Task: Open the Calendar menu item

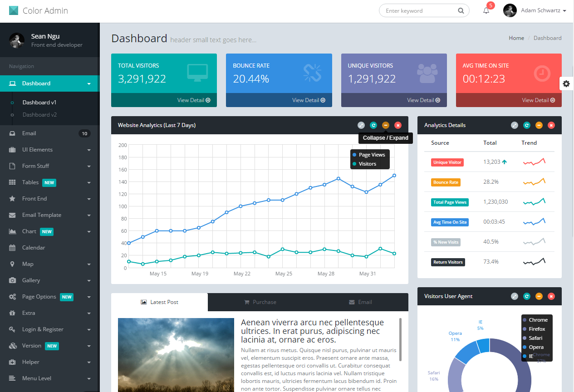Action: (49, 248)
